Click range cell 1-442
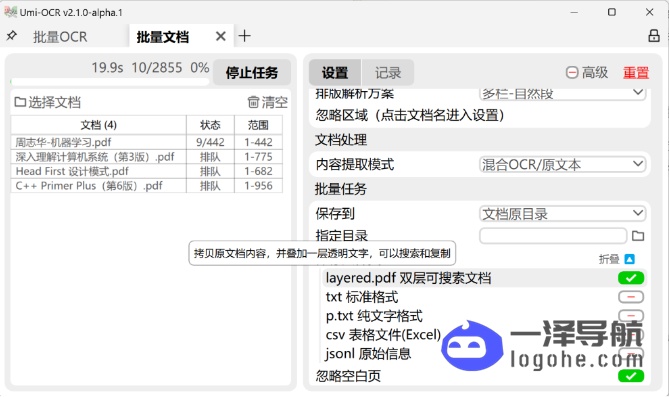 tap(258, 142)
